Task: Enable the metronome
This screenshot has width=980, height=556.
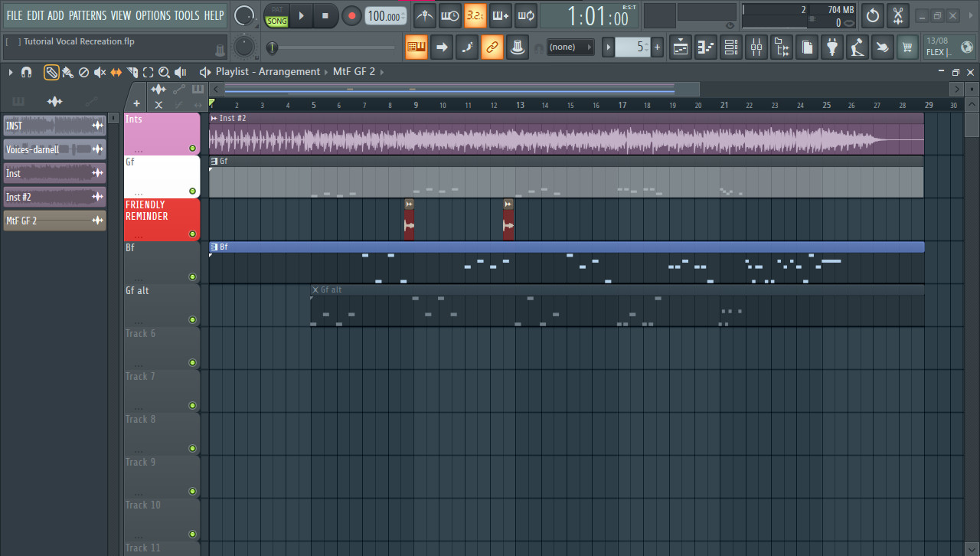Action: 425,15
